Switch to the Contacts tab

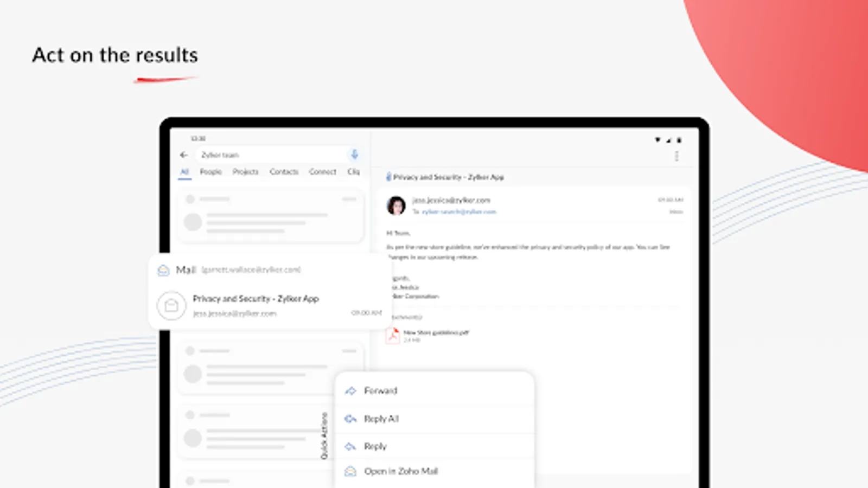coord(284,172)
